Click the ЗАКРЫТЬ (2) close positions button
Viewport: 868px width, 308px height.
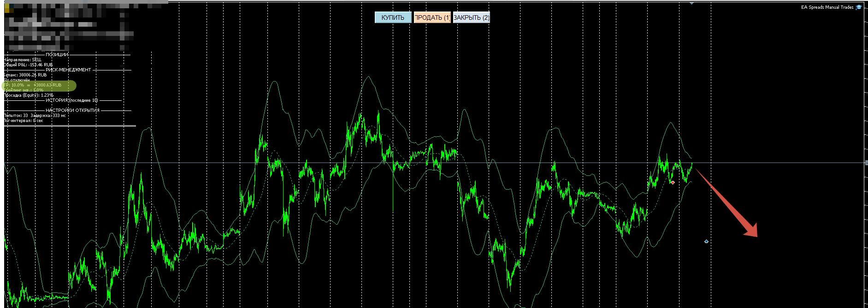(471, 17)
